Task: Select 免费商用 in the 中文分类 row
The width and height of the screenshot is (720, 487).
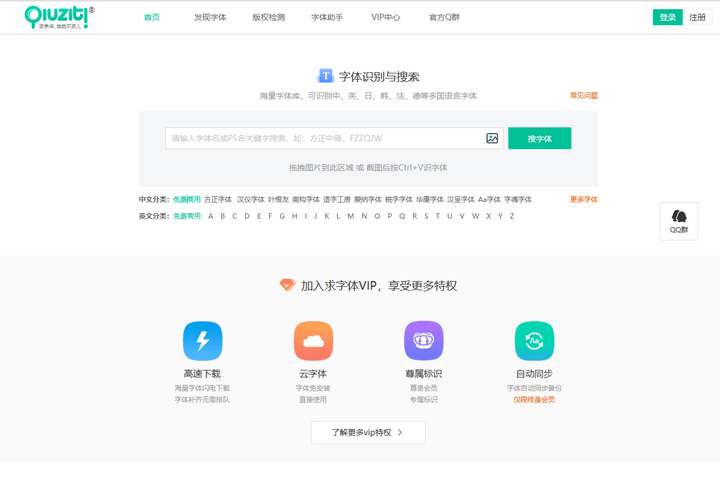Action: 187,199
